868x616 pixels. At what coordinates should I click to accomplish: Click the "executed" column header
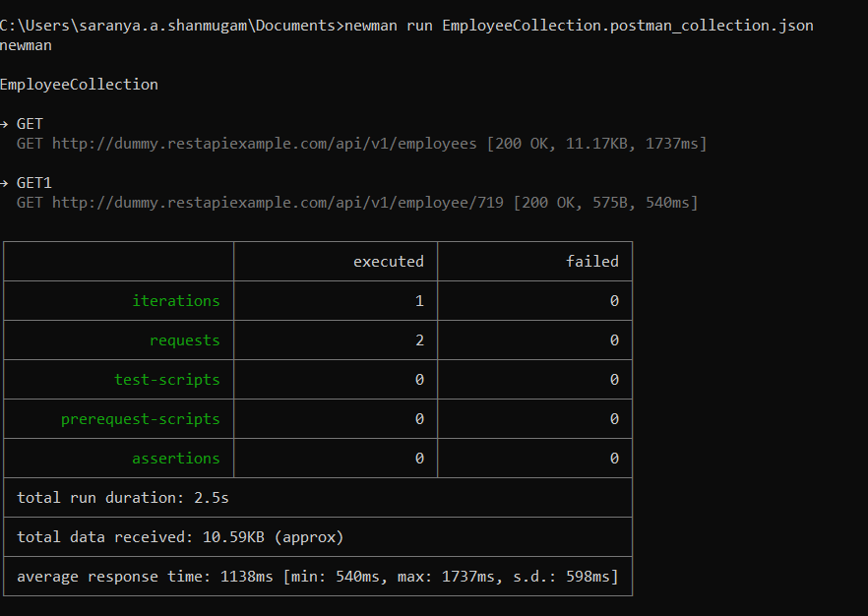tap(388, 262)
